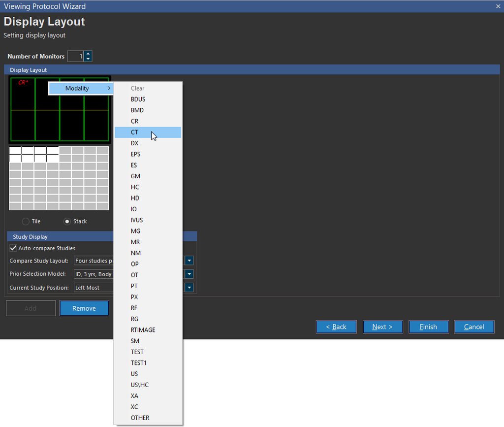Choose OTHER at the menu bottom
Image resolution: width=504 pixels, height=427 pixels.
(x=140, y=418)
